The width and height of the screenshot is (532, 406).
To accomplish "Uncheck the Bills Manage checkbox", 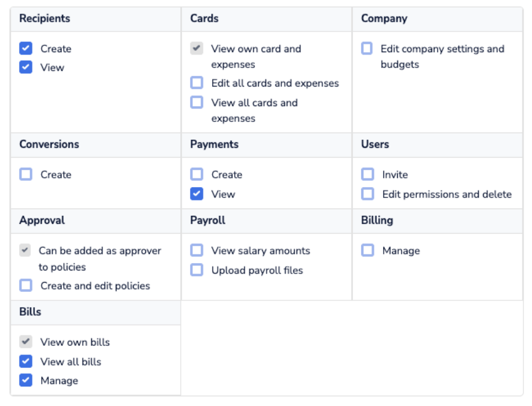I will [26, 380].
